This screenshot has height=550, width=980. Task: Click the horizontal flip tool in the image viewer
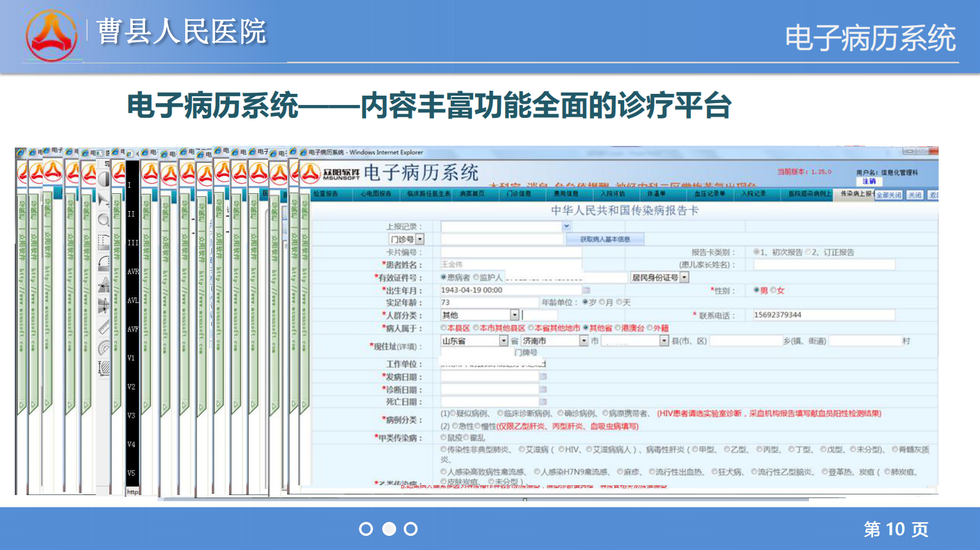coord(104,285)
